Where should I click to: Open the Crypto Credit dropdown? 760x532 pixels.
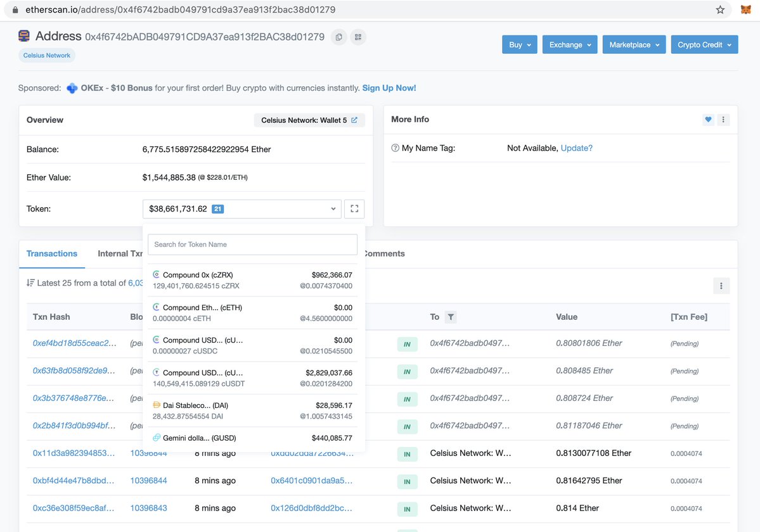704,44
